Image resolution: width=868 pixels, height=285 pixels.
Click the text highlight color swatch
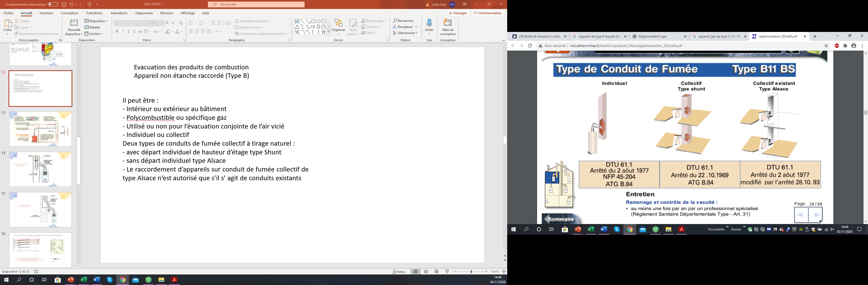point(167,31)
